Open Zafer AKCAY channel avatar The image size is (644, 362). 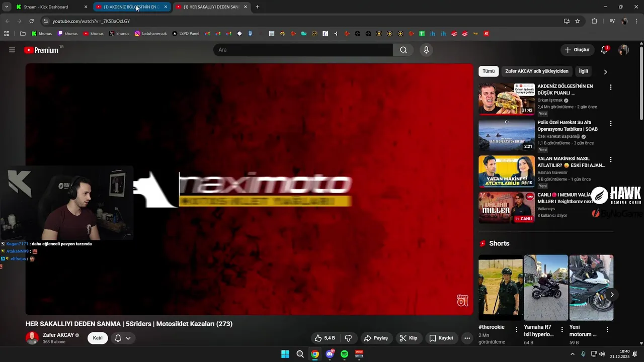click(x=32, y=338)
